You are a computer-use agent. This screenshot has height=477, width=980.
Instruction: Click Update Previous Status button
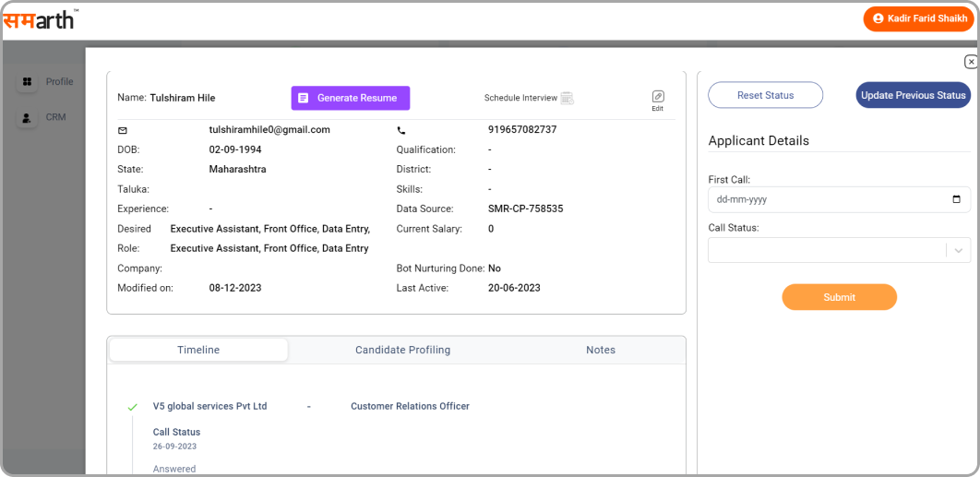913,95
